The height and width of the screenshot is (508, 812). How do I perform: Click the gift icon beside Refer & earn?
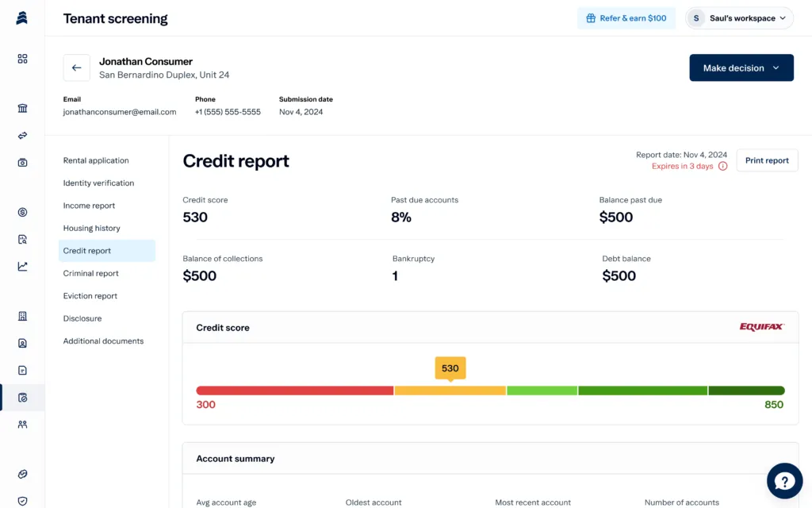(590, 17)
